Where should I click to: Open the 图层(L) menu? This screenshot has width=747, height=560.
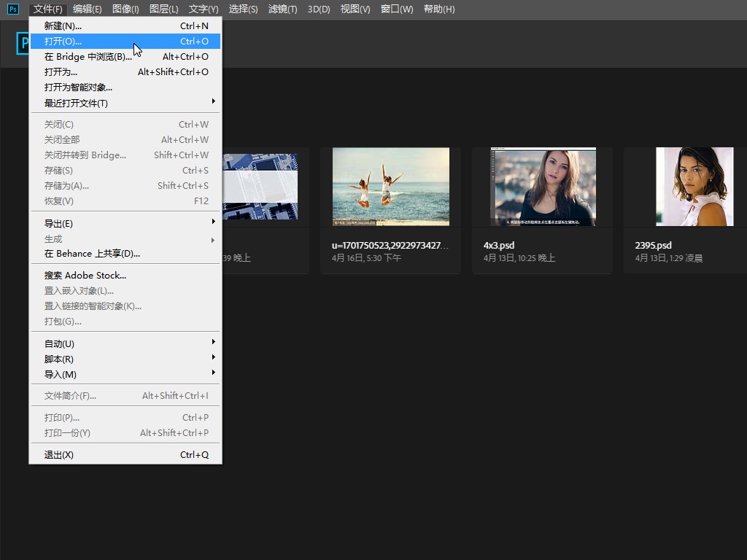coord(163,9)
